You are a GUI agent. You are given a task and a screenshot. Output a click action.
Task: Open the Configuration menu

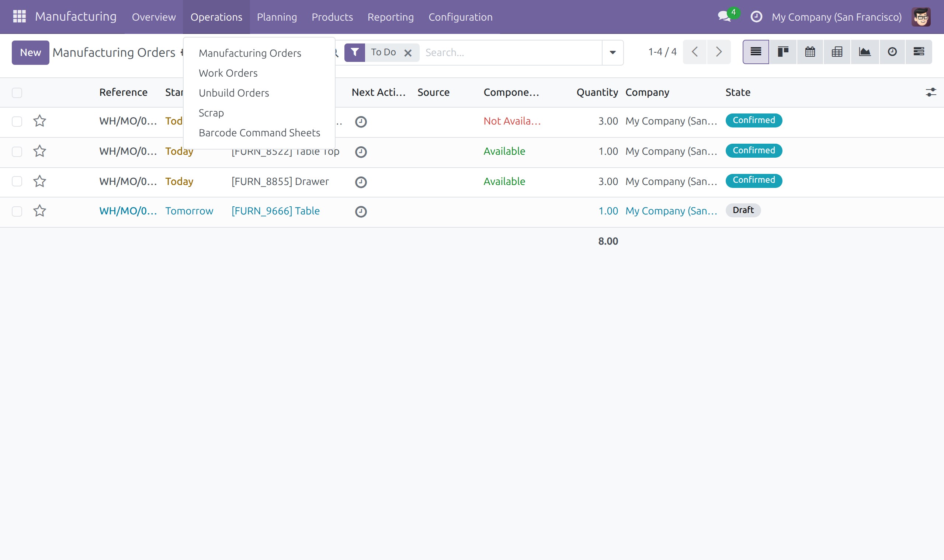pyautogui.click(x=460, y=17)
